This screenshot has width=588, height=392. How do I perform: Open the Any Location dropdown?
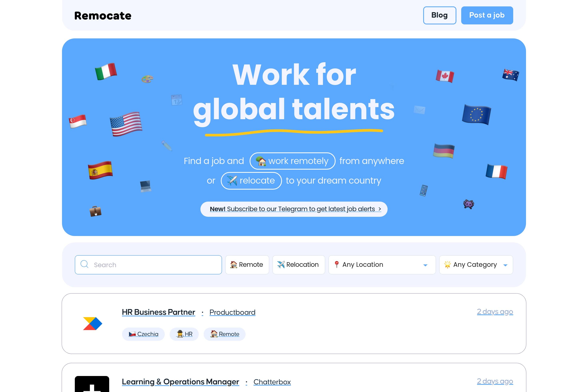click(382, 264)
